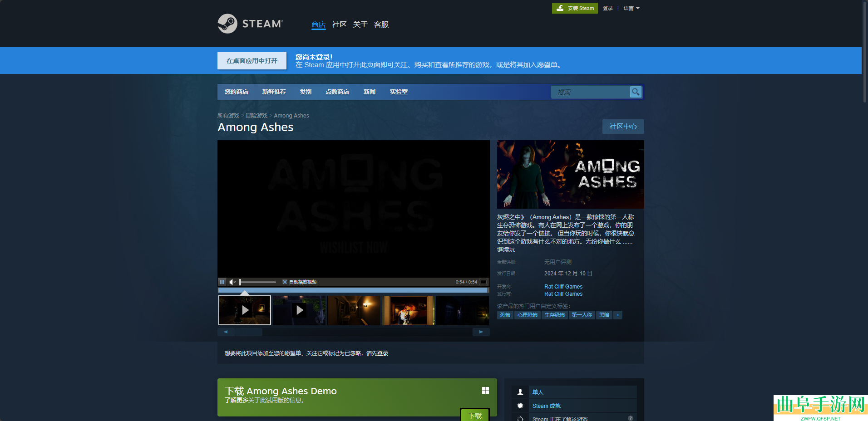Adjust the video volume slider

257,282
